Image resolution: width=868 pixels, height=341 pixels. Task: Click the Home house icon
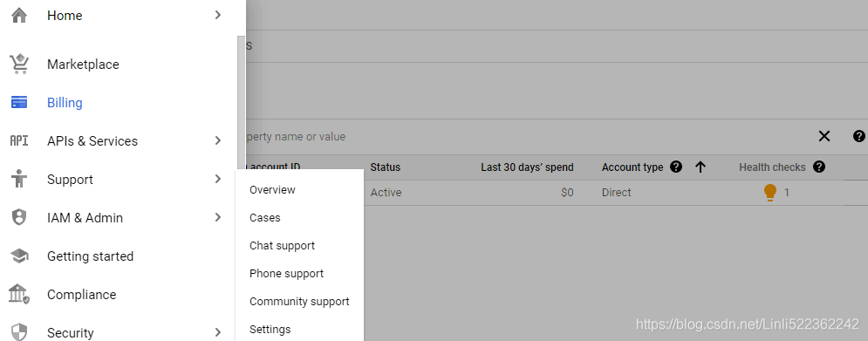[x=19, y=16]
